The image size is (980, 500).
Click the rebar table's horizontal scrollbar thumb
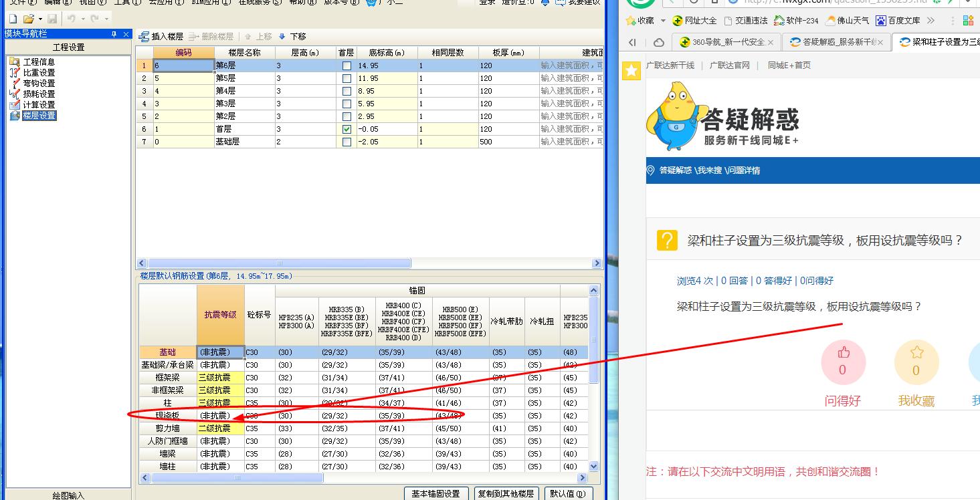pos(236,478)
